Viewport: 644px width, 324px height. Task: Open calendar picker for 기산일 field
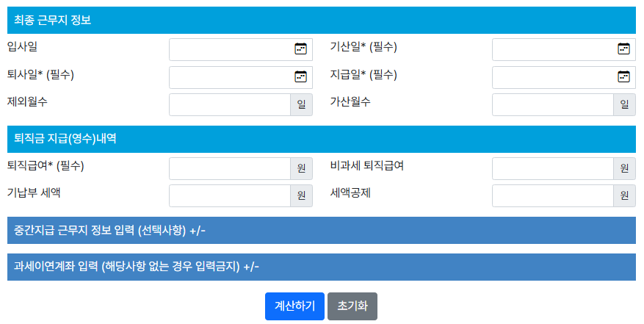coord(623,49)
